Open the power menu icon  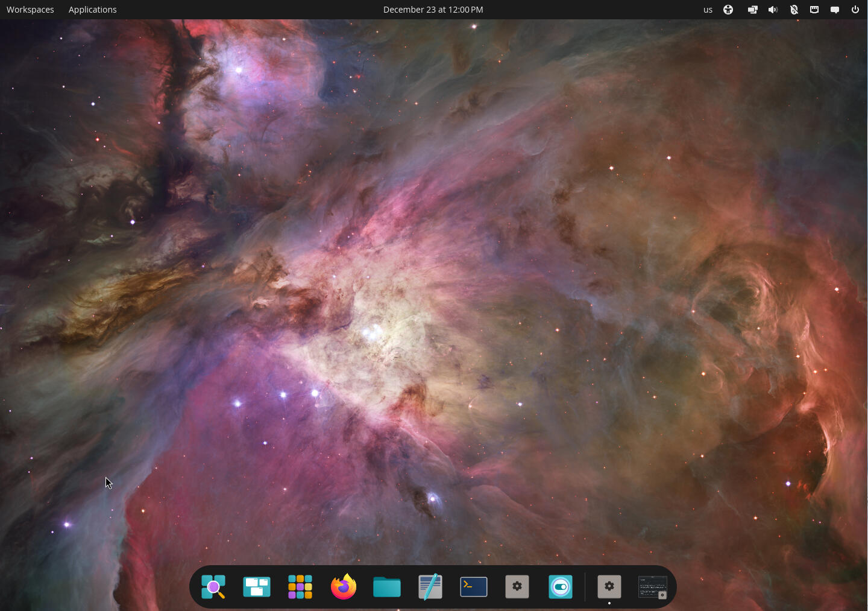(x=855, y=10)
